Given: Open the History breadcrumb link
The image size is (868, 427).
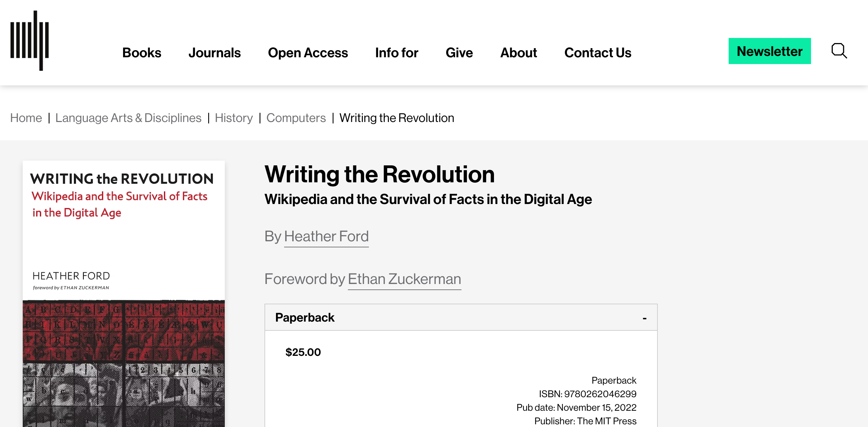Looking at the screenshot, I should click(234, 118).
